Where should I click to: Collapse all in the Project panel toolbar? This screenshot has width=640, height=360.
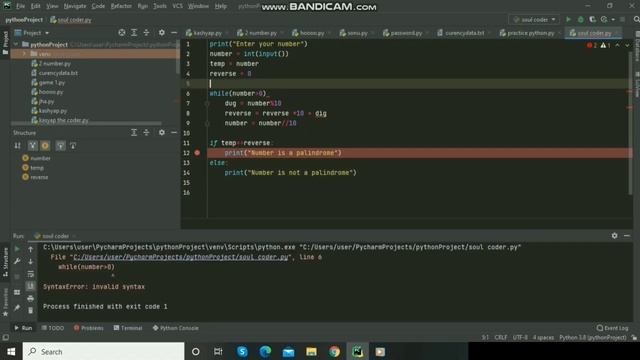coord(146,33)
